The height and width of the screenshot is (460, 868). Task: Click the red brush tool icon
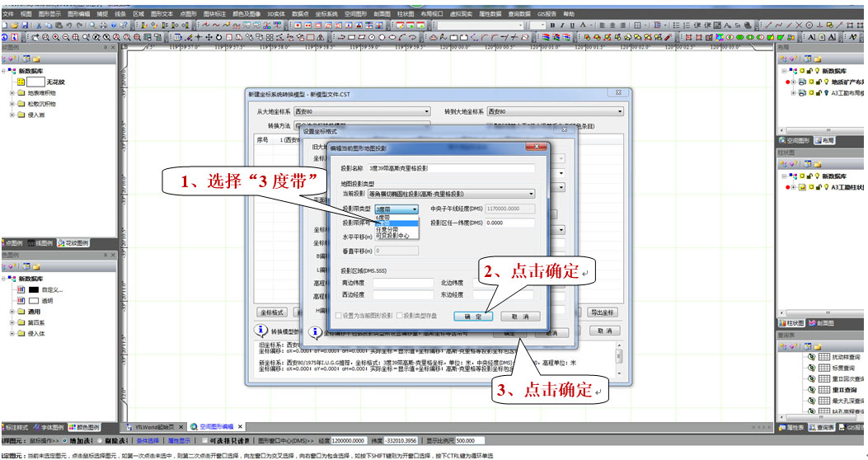point(669,37)
